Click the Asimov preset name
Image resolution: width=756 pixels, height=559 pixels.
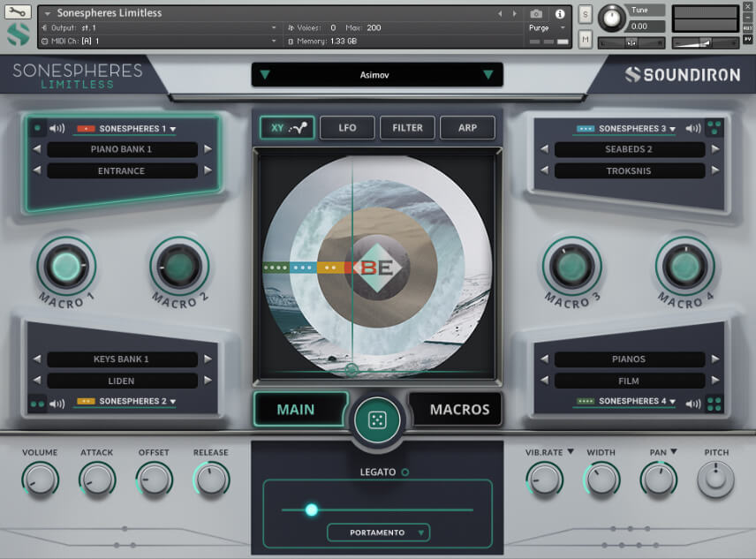pyautogui.click(x=374, y=75)
